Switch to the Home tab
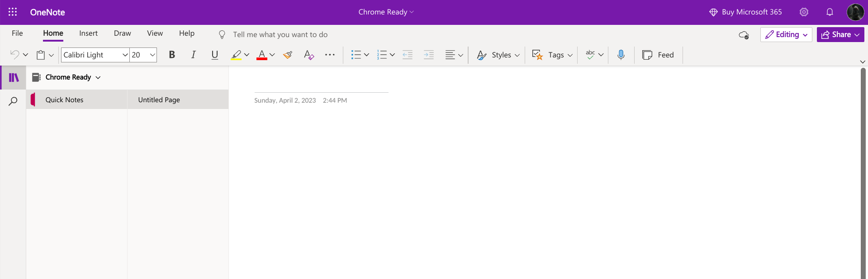Image resolution: width=868 pixels, height=279 pixels. click(x=53, y=33)
